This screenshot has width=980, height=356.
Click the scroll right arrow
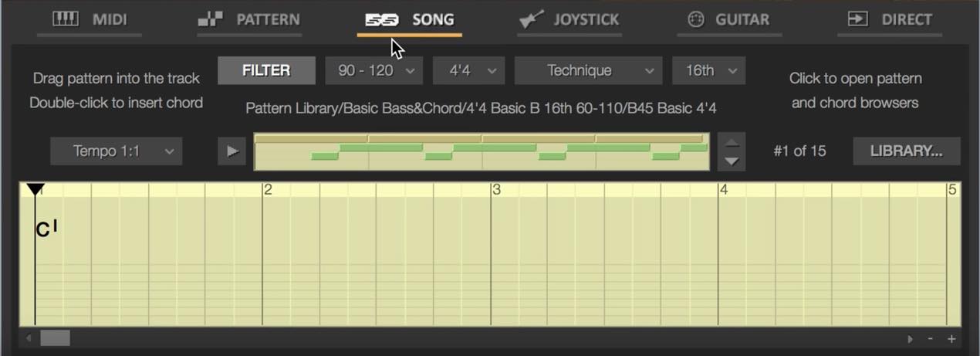tap(911, 338)
